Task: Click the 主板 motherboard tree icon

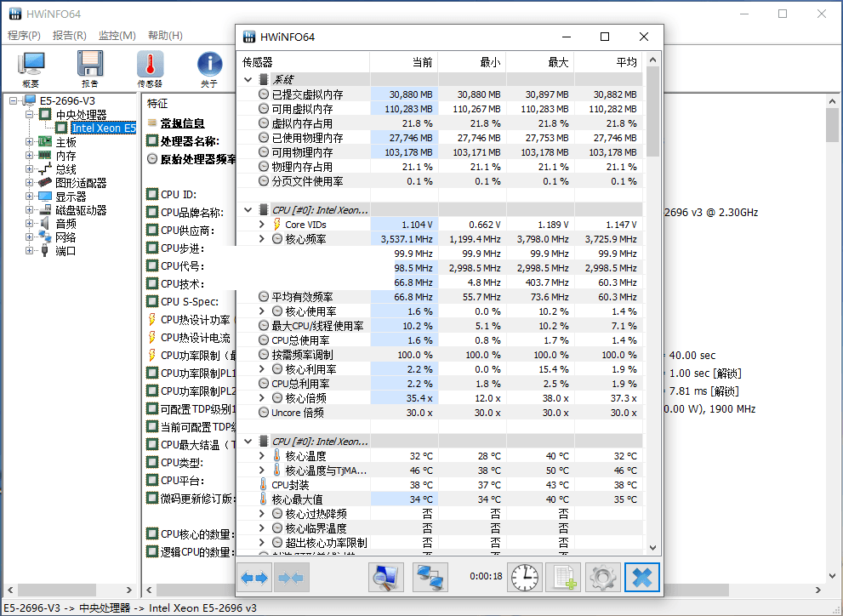Action: tap(44, 142)
